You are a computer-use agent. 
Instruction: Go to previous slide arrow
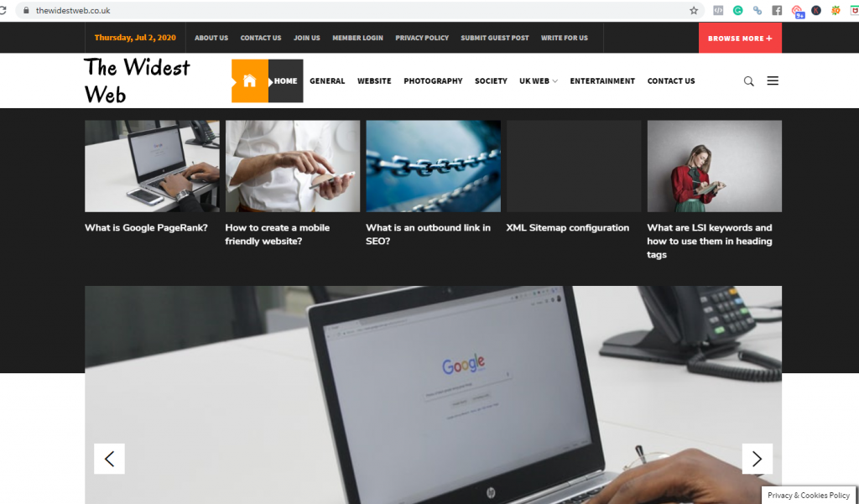pos(109,459)
